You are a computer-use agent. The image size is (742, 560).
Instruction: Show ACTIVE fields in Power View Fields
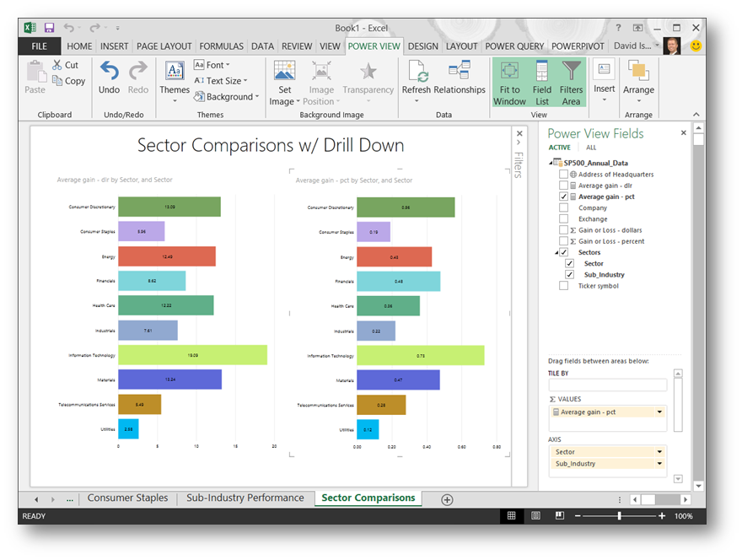point(559,148)
